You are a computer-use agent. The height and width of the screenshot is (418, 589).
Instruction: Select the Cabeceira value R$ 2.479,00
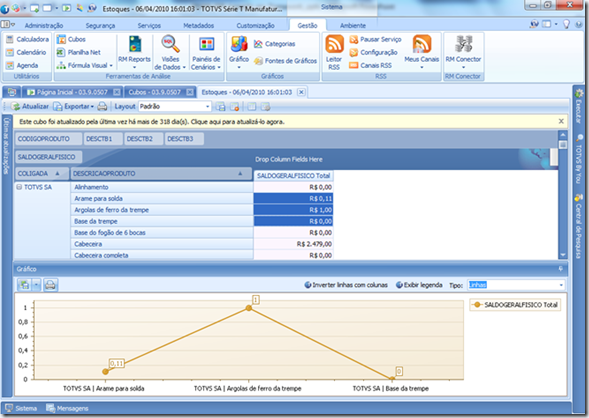[x=293, y=244]
